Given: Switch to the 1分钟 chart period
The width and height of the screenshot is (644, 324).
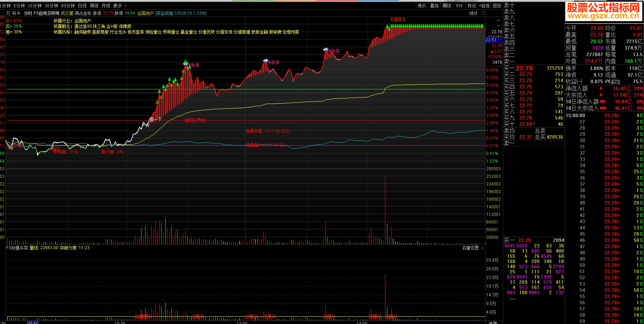Looking at the screenshot, I should (5, 6).
